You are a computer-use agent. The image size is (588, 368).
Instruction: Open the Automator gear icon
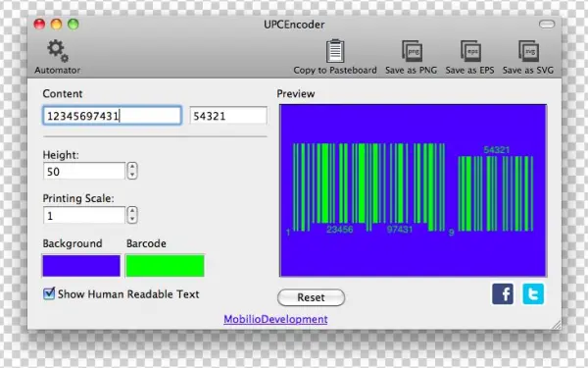(x=58, y=51)
